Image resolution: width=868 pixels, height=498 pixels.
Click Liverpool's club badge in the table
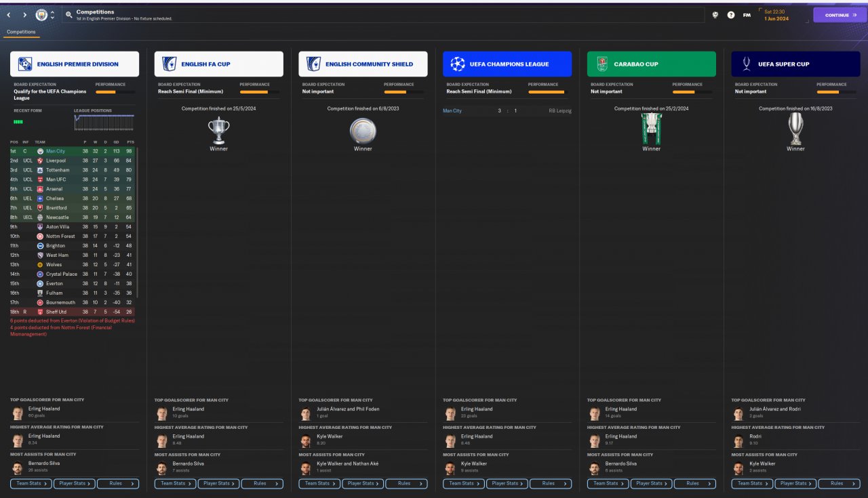pyautogui.click(x=40, y=161)
